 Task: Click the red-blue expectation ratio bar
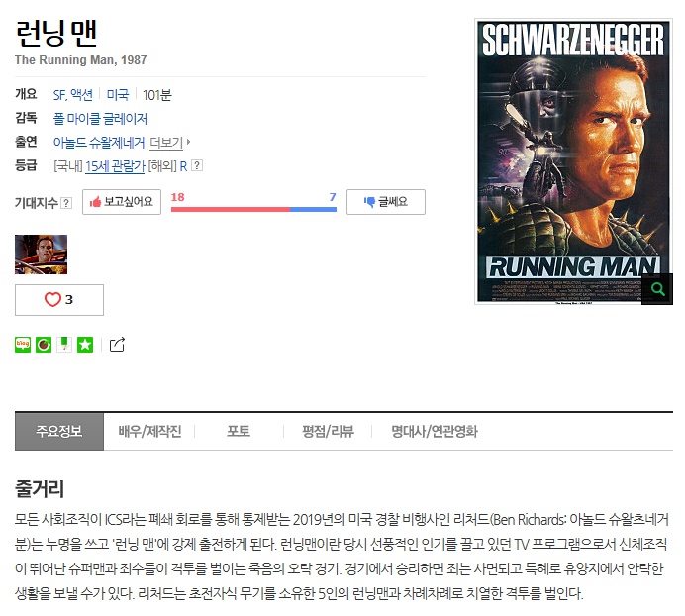tap(253, 209)
